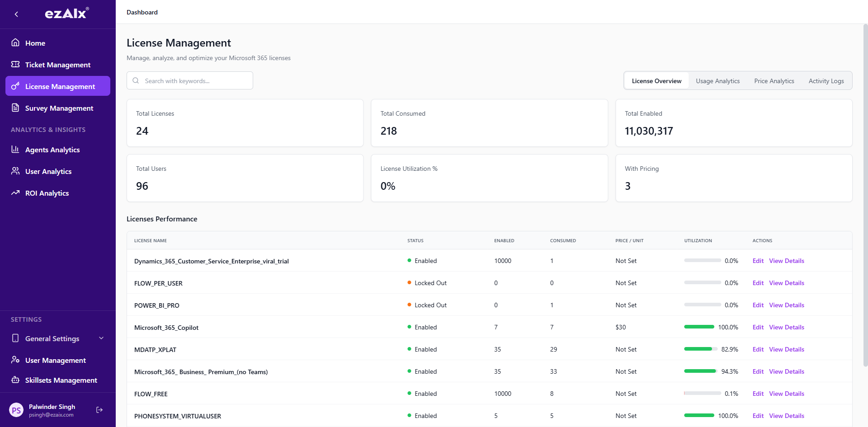Open Skillsets Management from the sidebar
The width and height of the screenshot is (868, 427).
[x=15, y=380]
